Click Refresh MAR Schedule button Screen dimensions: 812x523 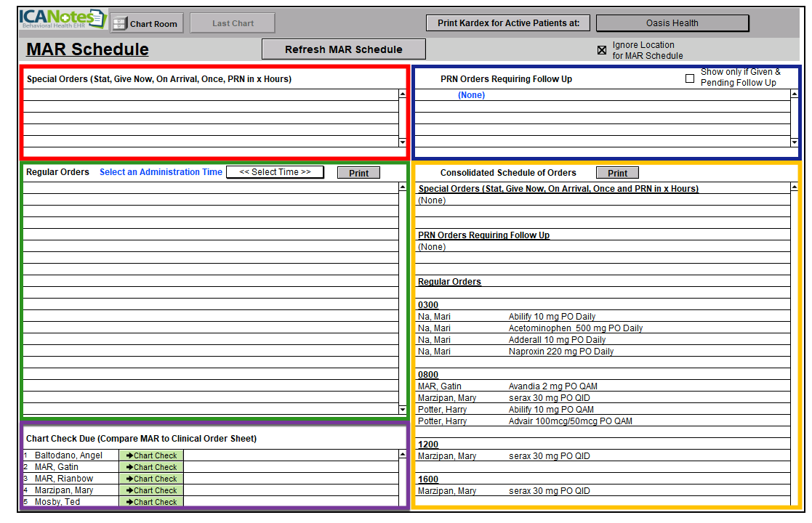click(343, 49)
